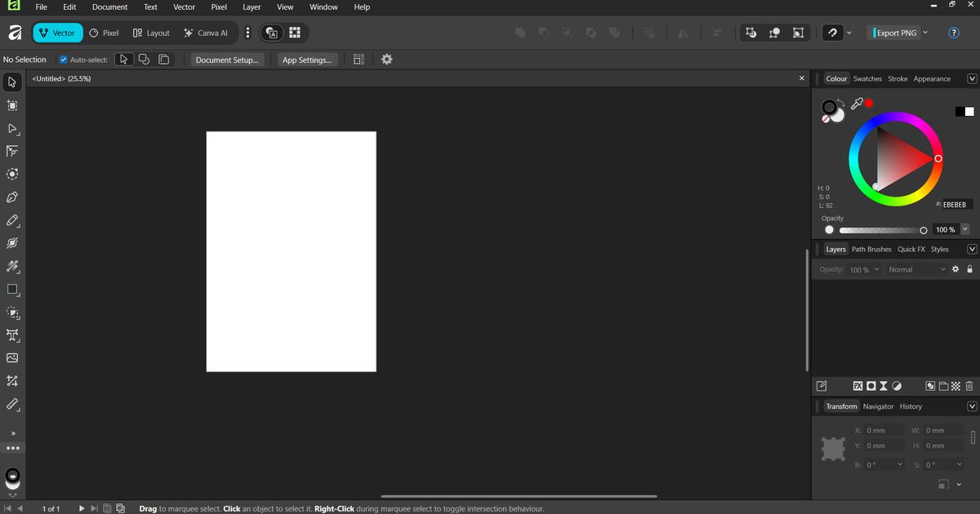Image resolution: width=980 pixels, height=514 pixels.
Task: Toggle the layer lock padlock
Action: 969,268
